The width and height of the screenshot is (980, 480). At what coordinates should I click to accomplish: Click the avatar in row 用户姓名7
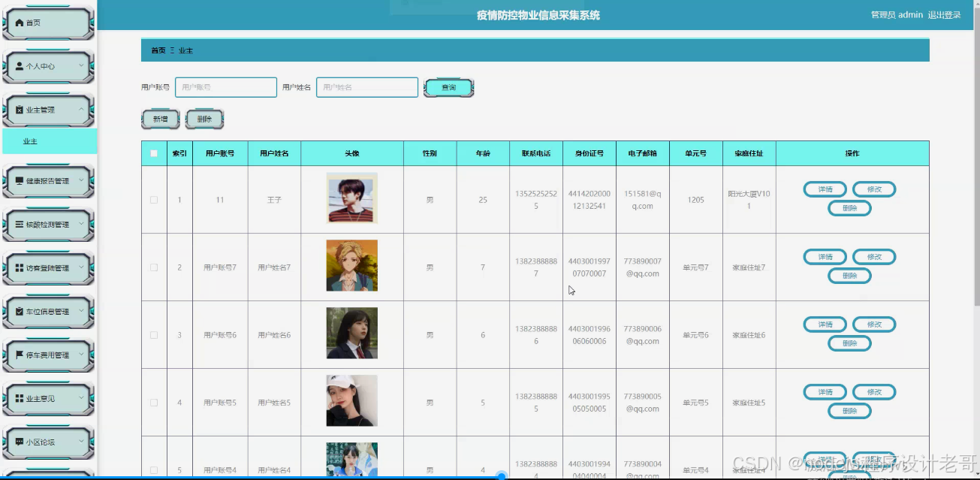(352, 266)
